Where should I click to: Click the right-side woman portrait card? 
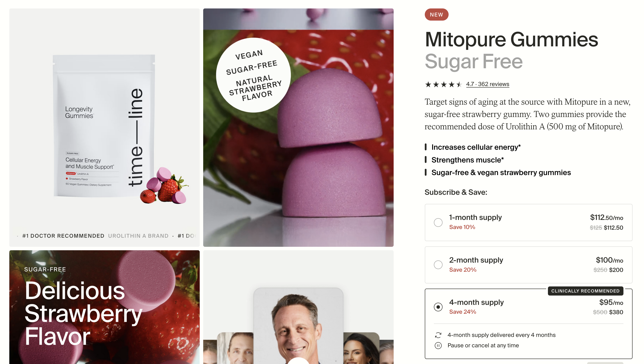362,348
